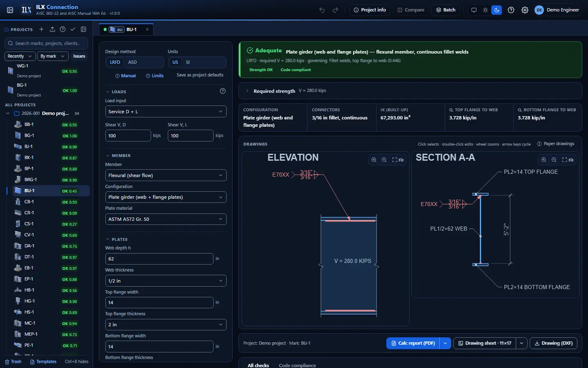Open Issues filter in sidebar
This screenshot has width=588, height=368.
pyautogui.click(x=79, y=56)
